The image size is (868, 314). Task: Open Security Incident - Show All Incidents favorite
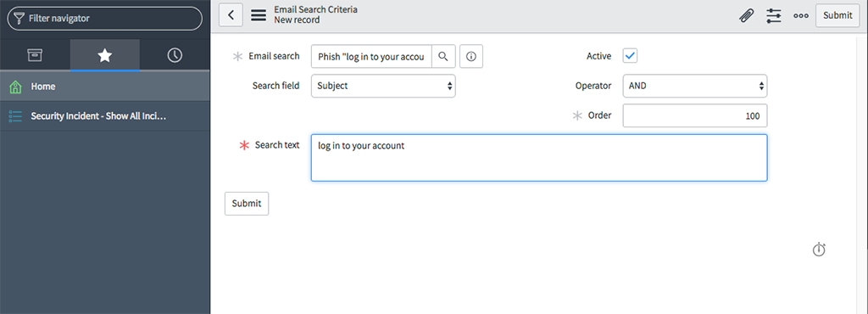[104, 115]
